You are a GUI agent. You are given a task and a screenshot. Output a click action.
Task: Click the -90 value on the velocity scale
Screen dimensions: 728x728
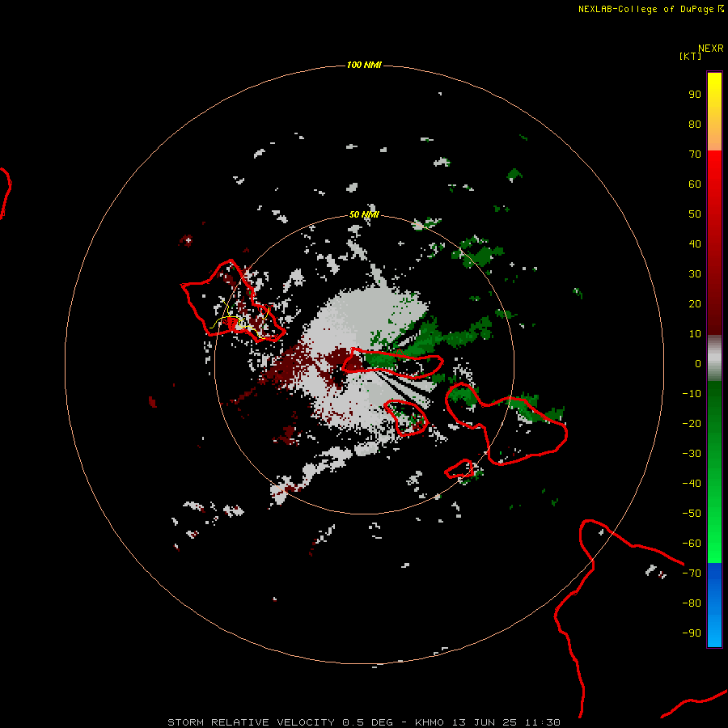point(692,633)
